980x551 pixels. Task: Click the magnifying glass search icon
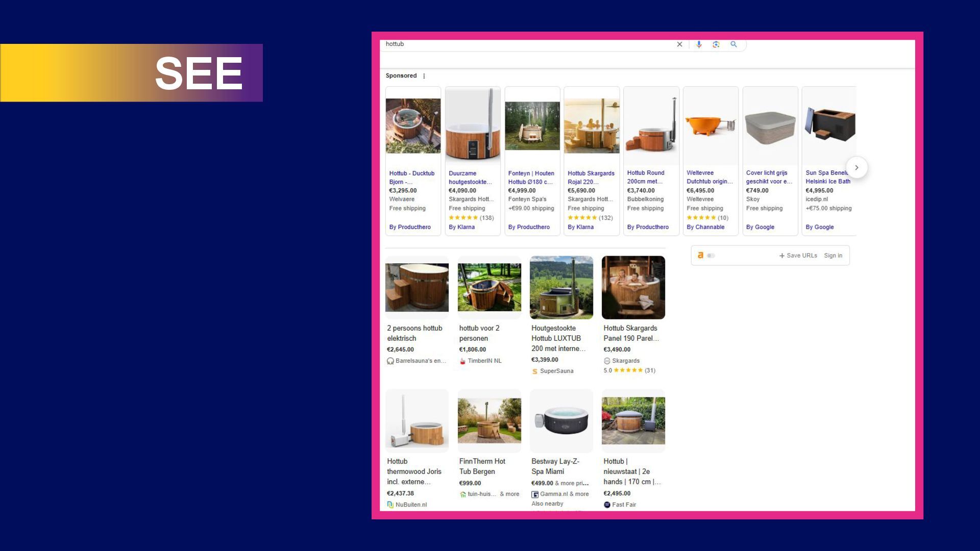733,44
